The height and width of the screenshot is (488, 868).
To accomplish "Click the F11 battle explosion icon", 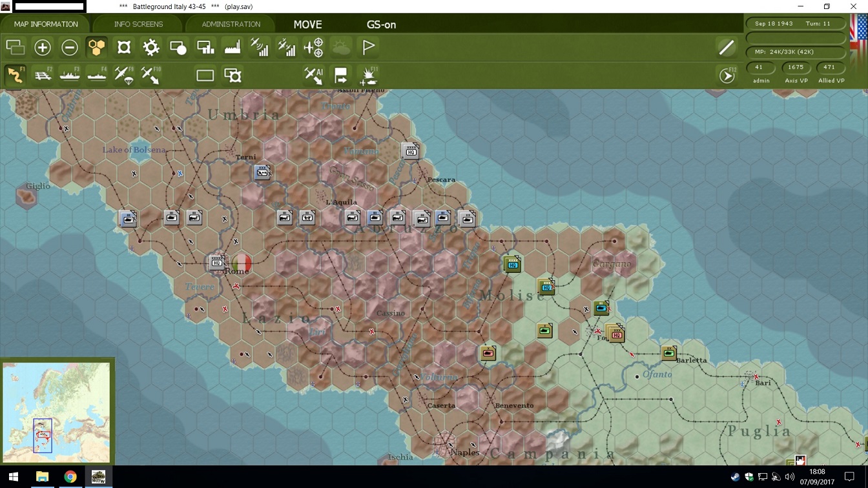I will pyautogui.click(x=368, y=76).
